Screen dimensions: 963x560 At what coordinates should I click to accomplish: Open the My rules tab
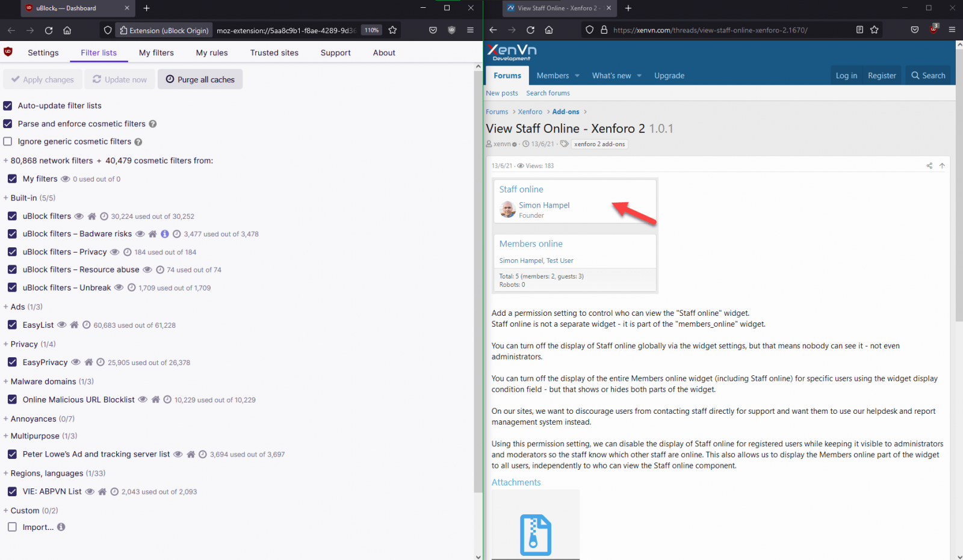212,53
